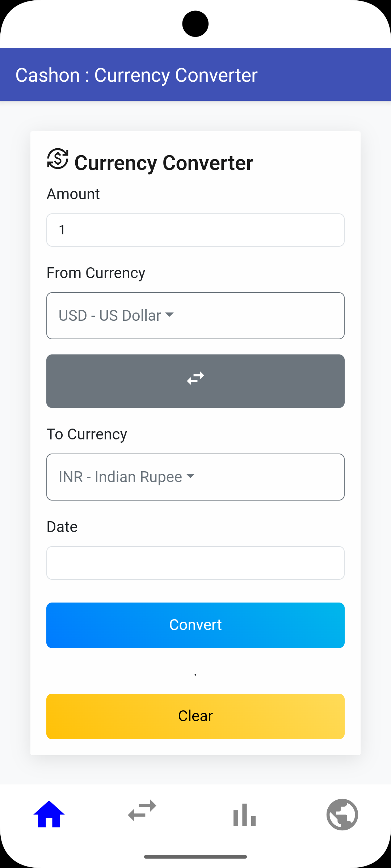Focus the Amount input field

pos(195,230)
